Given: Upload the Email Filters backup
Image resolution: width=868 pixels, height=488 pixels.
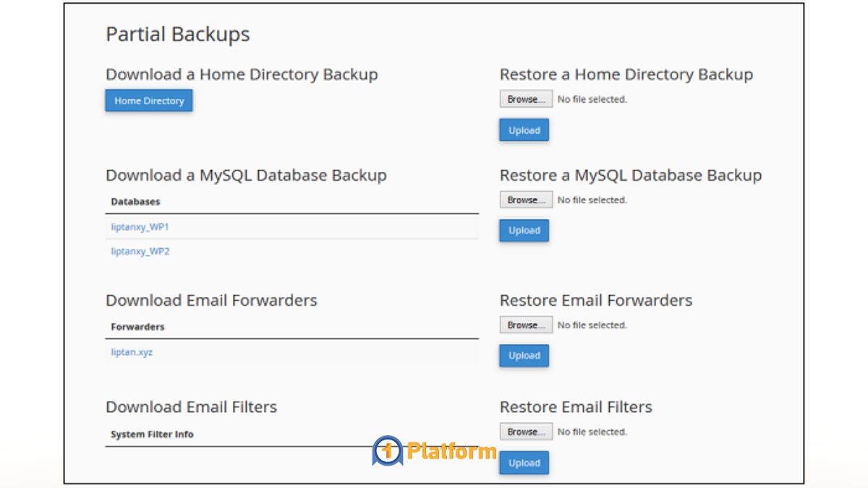Looking at the screenshot, I should pyautogui.click(x=524, y=463).
